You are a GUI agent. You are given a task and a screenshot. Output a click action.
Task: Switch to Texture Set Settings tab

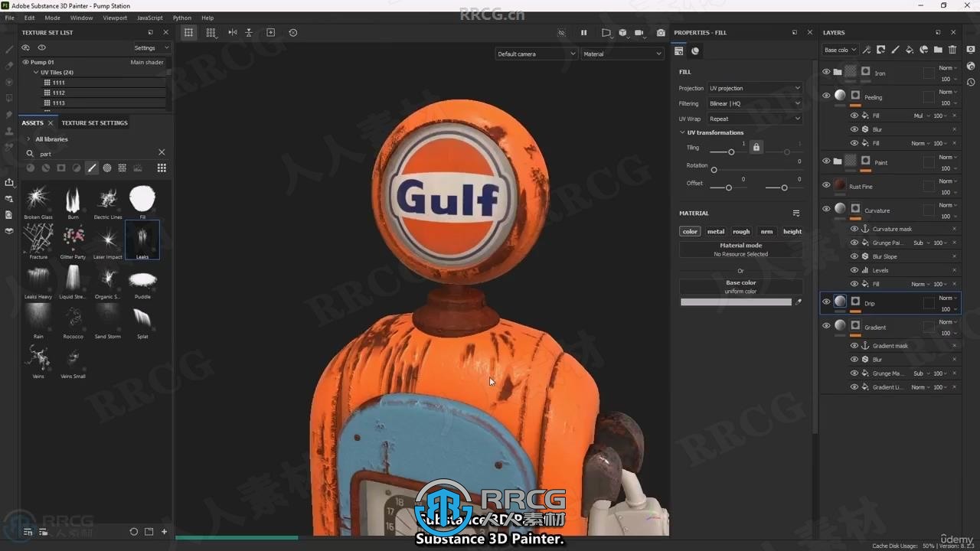point(94,122)
